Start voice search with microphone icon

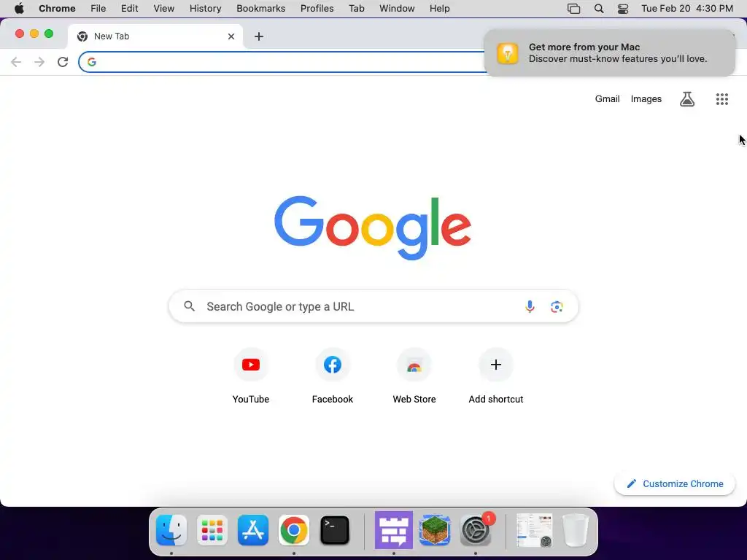point(530,307)
